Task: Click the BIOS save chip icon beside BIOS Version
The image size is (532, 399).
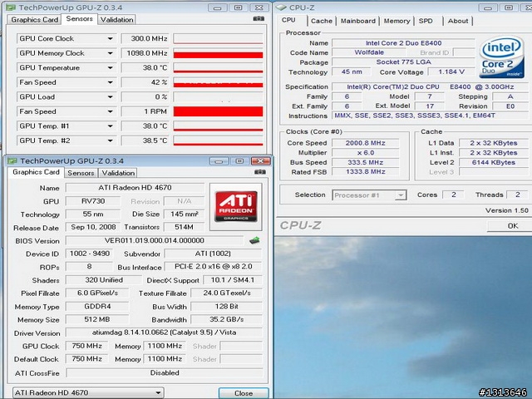Action: click(254, 240)
